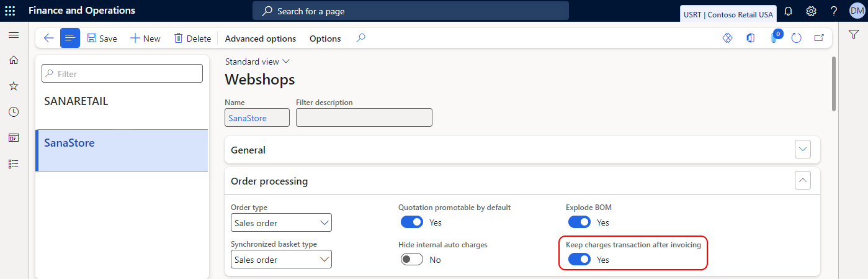
Task: Toggle Keep charges transaction after invoicing
Action: (579, 259)
